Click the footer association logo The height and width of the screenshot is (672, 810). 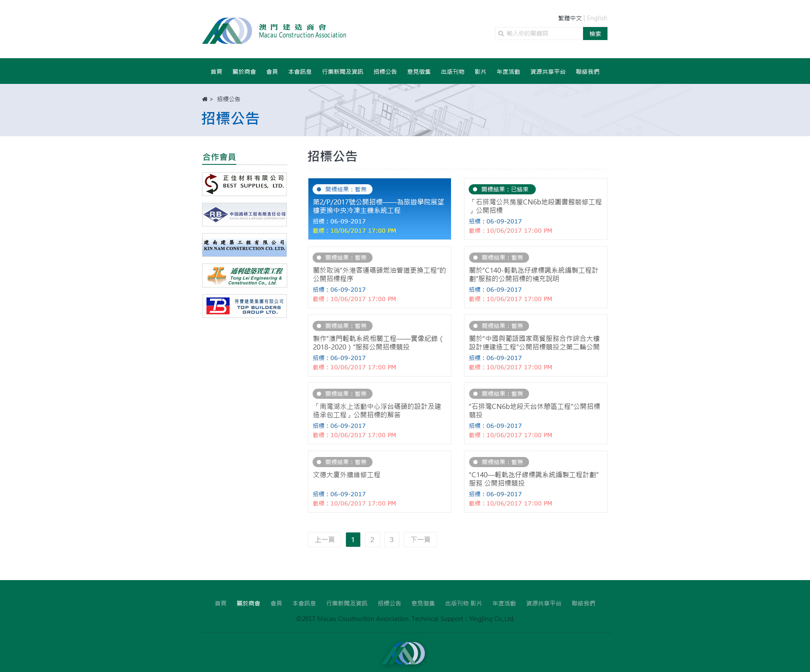[x=404, y=653]
